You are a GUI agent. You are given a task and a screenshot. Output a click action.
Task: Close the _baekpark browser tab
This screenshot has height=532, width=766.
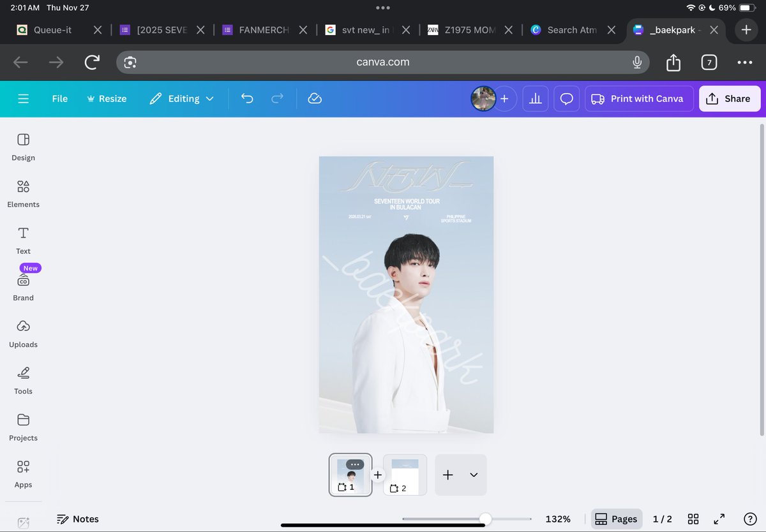[x=714, y=29]
